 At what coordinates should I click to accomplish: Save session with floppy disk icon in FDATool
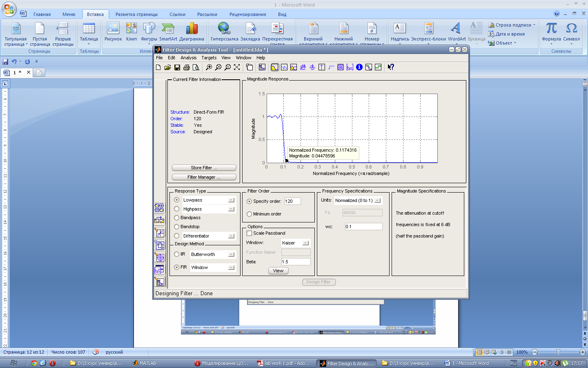click(177, 67)
